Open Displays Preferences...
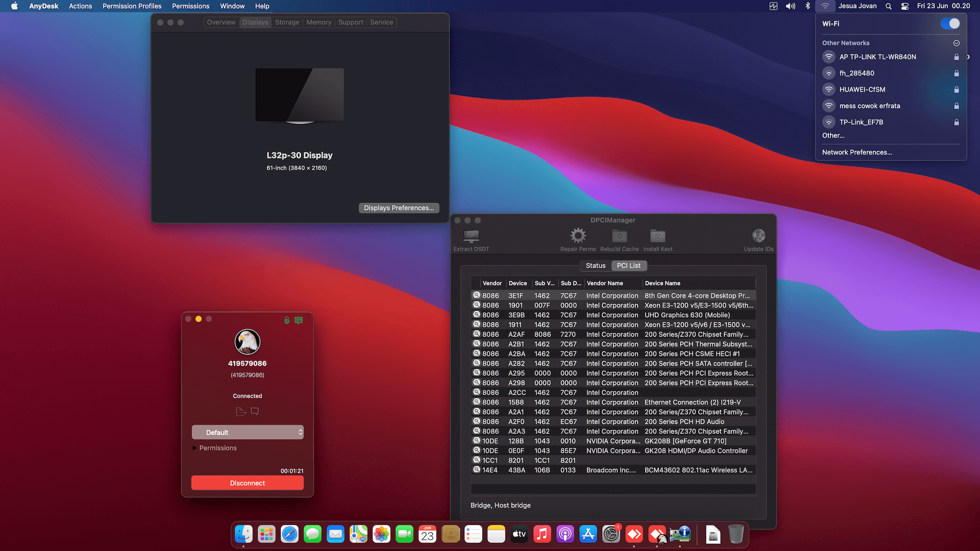This screenshot has height=551, width=980. point(399,208)
